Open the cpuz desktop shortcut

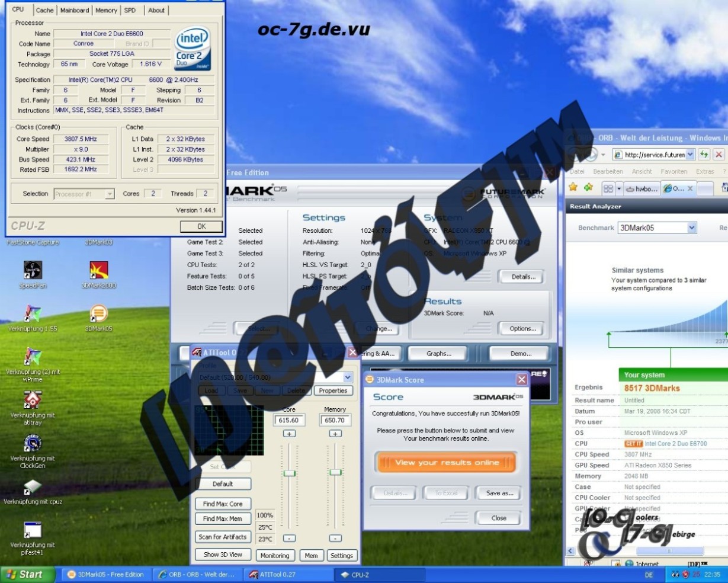pyautogui.click(x=33, y=491)
